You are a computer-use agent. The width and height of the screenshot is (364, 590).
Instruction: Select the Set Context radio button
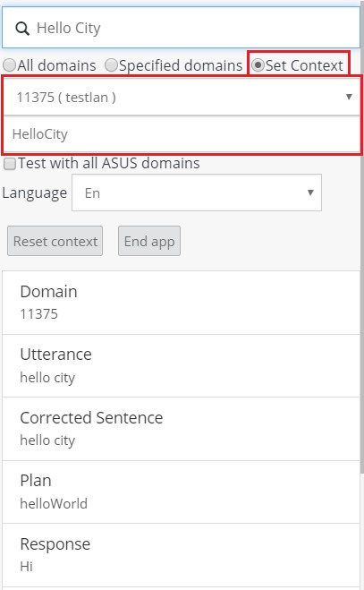pos(258,65)
